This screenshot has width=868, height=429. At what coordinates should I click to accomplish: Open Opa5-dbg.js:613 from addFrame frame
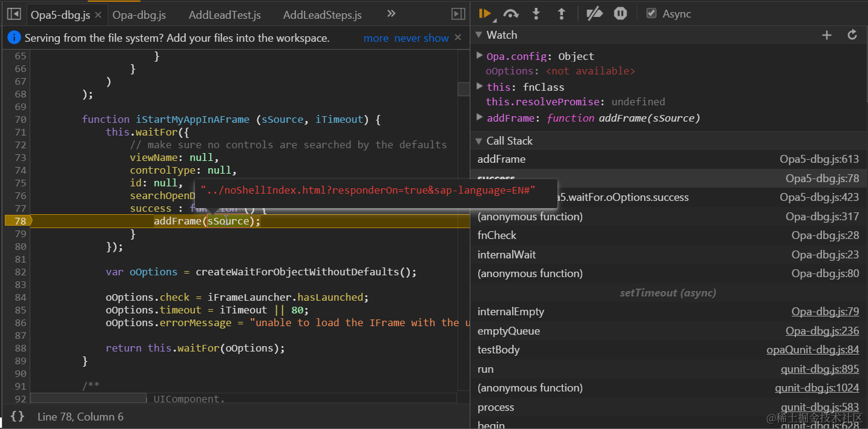[x=819, y=159]
